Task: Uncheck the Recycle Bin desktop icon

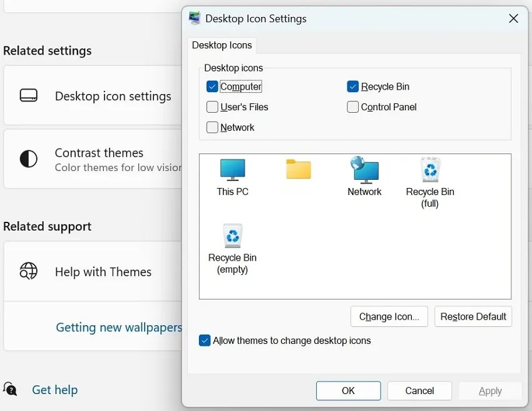Action: 352,86
